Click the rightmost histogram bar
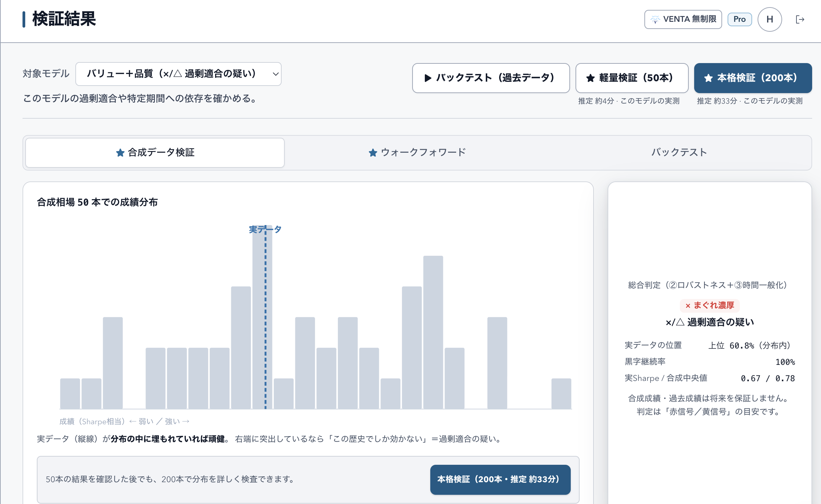The height and width of the screenshot is (504, 821). 561,394
